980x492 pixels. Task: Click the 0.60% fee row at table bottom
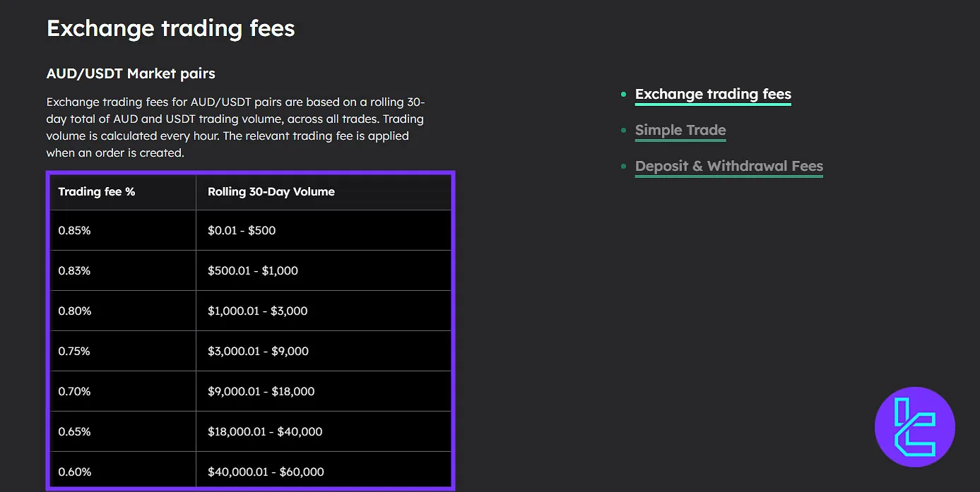[x=74, y=472]
